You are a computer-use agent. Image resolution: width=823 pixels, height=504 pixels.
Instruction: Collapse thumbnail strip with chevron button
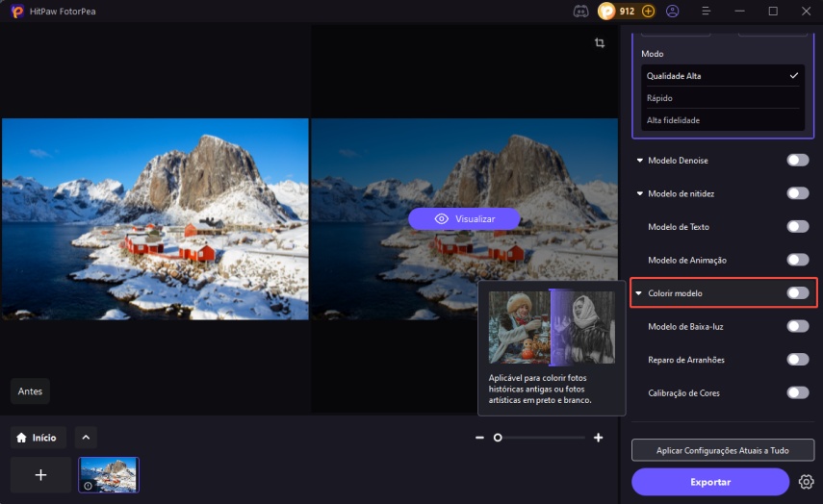[86, 438]
